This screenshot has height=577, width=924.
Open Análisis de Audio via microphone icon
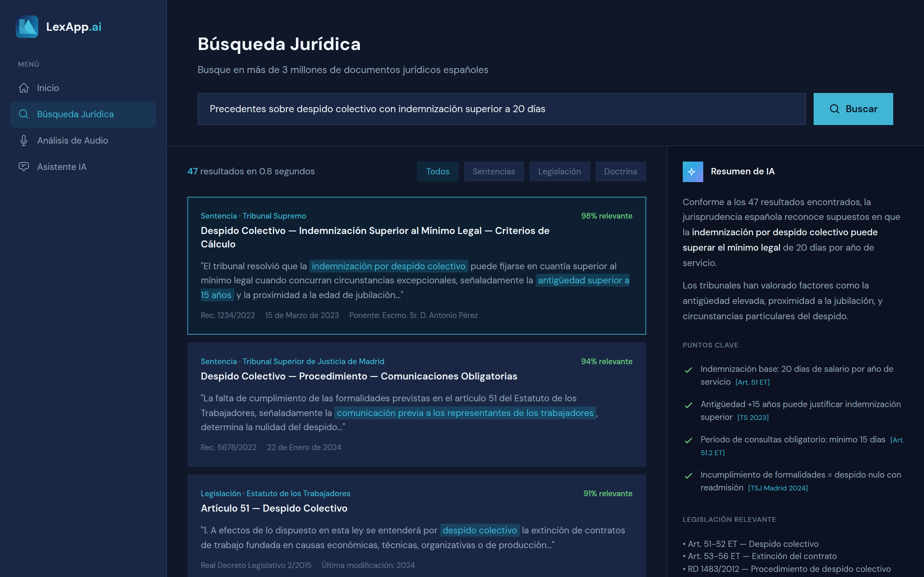pyautogui.click(x=24, y=140)
